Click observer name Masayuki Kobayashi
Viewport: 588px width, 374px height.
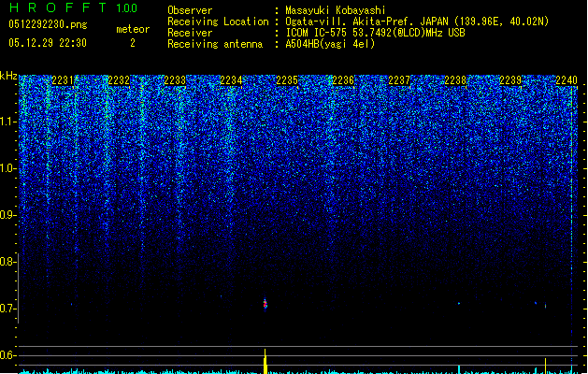tap(336, 10)
